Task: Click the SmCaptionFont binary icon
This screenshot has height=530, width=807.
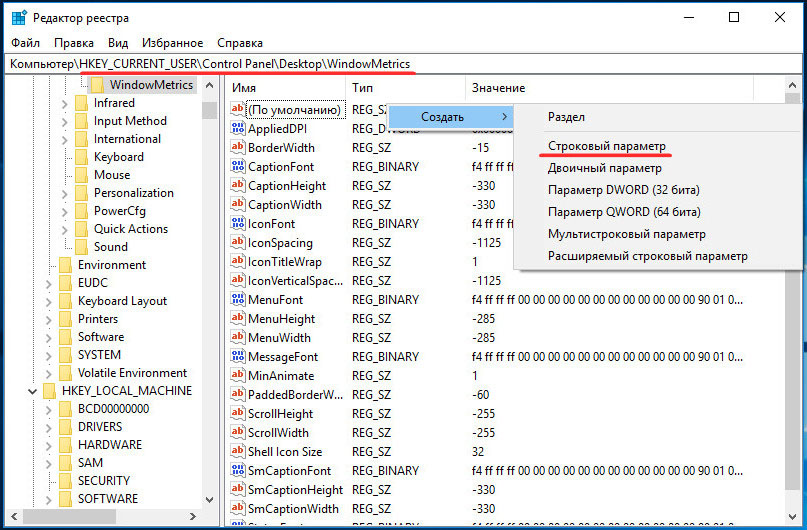Action: click(237, 471)
